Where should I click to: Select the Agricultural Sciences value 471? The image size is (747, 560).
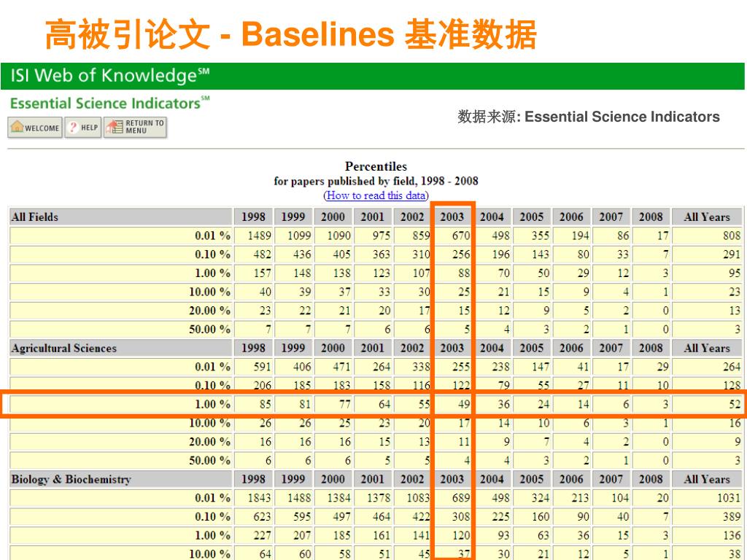click(341, 367)
